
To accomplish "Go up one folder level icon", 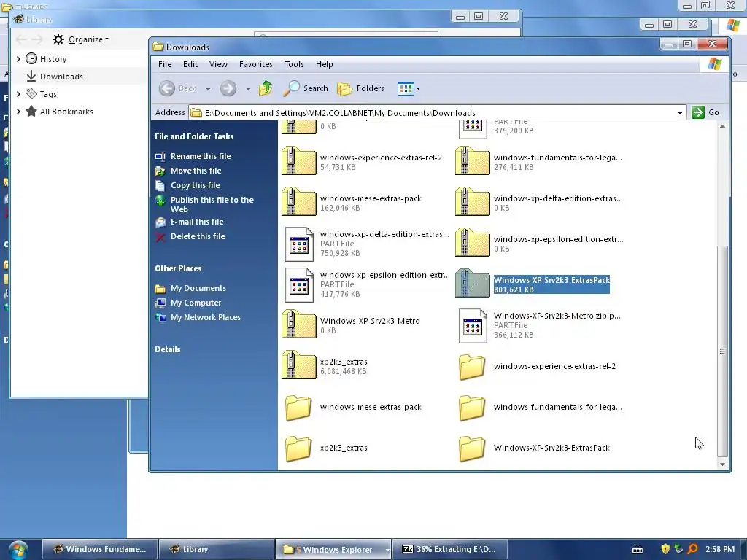I will point(266,88).
